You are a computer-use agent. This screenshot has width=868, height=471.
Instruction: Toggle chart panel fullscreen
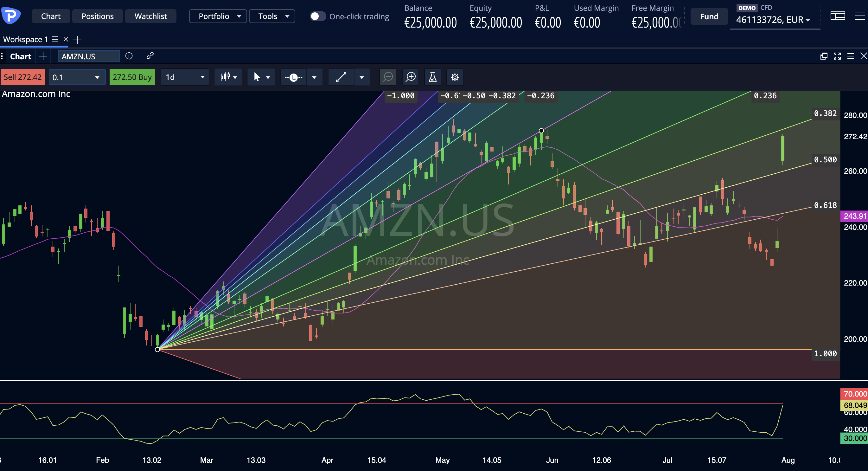coord(837,56)
